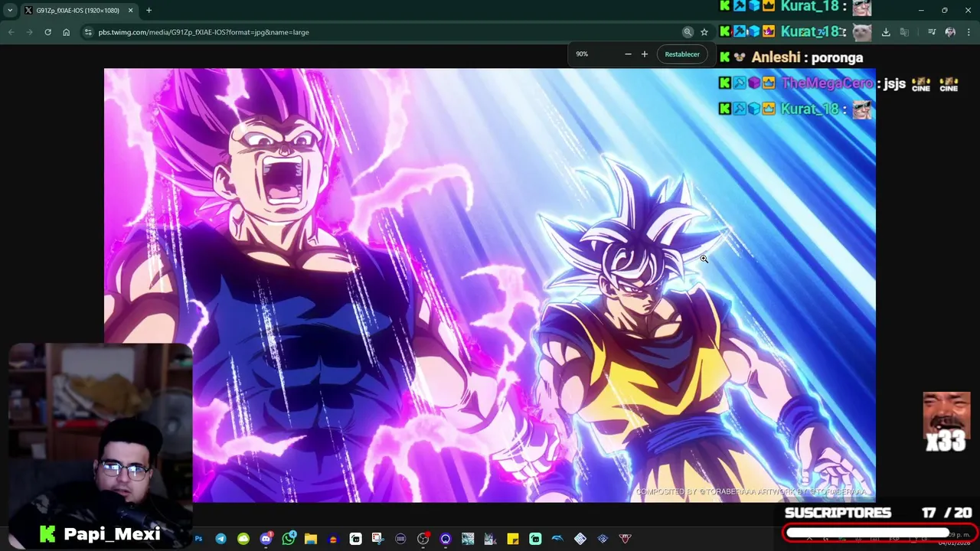
Task: Click the Dragon Ball image in viewer
Action: (x=490, y=285)
